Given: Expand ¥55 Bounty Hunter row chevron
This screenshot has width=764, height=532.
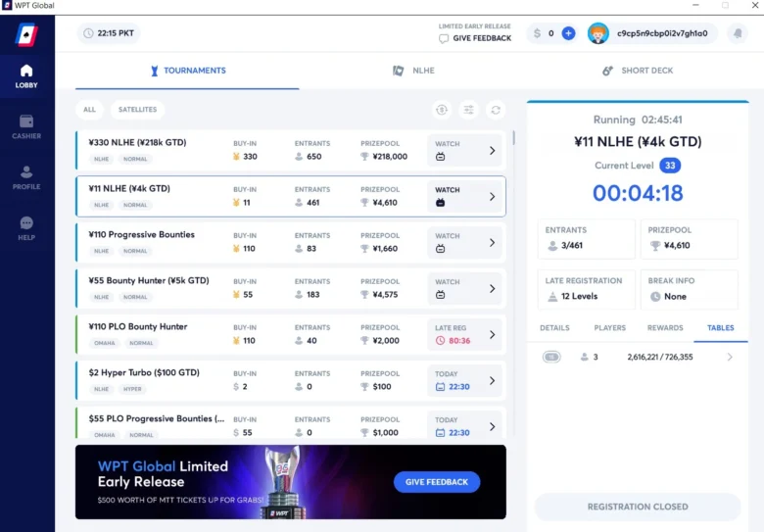Looking at the screenshot, I should click(492, 288).
